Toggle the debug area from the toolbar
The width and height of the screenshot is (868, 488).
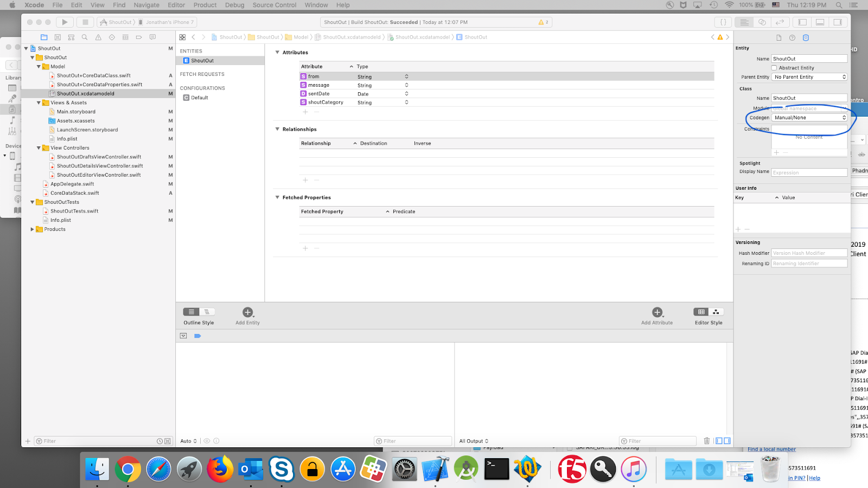[x=820, y=22]
